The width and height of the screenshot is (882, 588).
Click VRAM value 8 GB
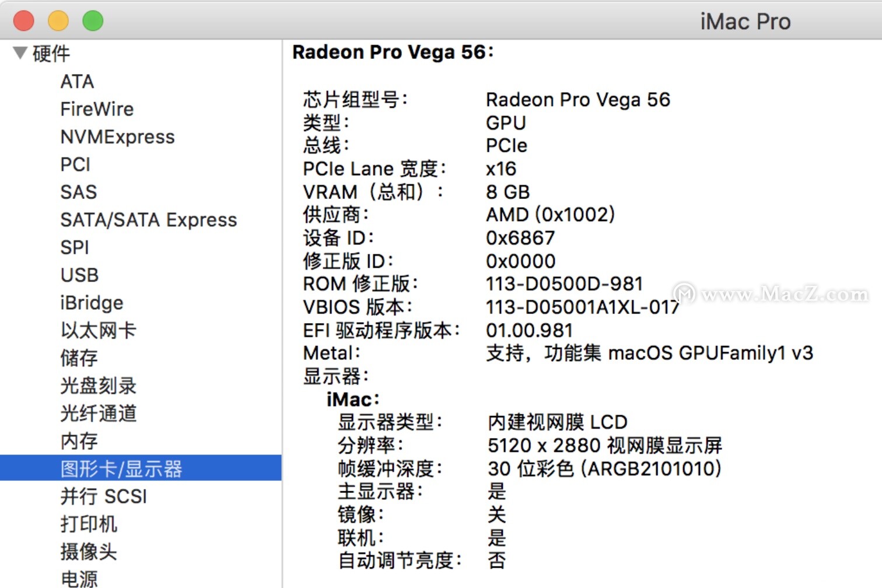pos(508,192)
